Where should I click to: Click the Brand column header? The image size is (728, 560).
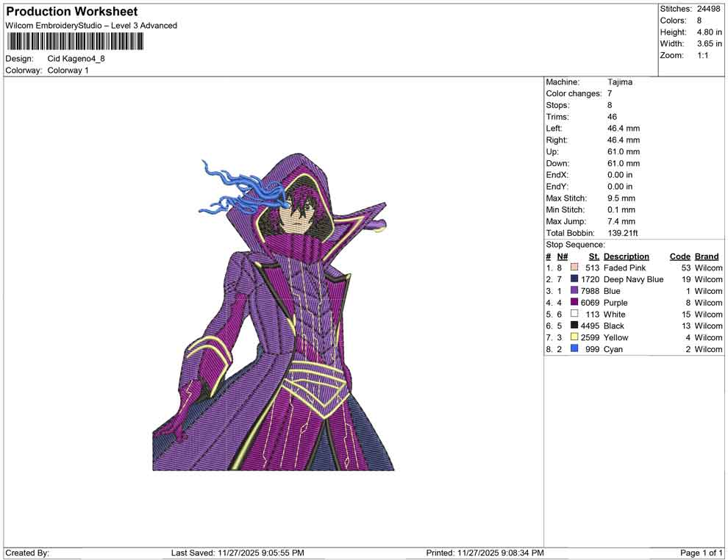coord(707,256)
